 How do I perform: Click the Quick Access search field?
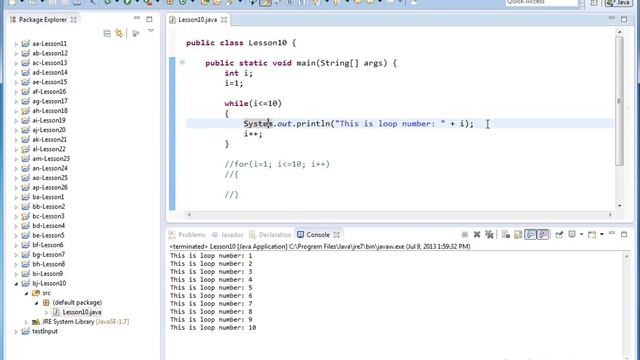(x=542, y=2)
